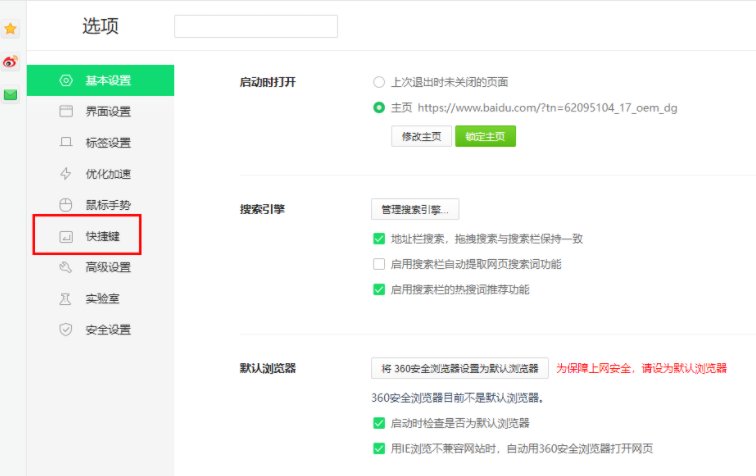Select 上次退出时未关闭的页面 radio option
The height and width of the screenshot is (476, 756).
379,82
